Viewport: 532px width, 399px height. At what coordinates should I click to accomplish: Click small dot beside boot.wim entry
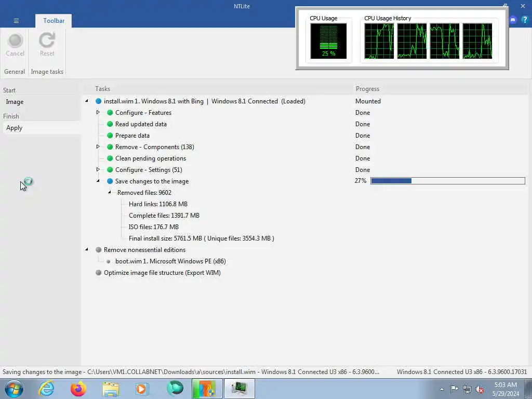point(109,262)
